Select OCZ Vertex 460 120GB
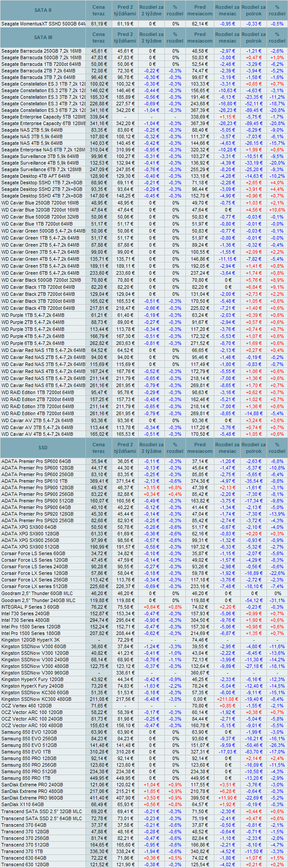Viewport: 288px width, 868px height. tap(26, 706)
